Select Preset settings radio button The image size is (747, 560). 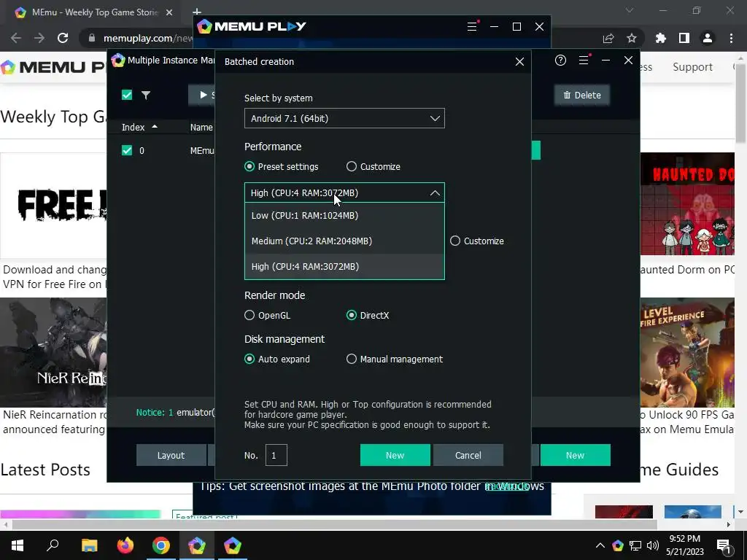pos(249,167)
